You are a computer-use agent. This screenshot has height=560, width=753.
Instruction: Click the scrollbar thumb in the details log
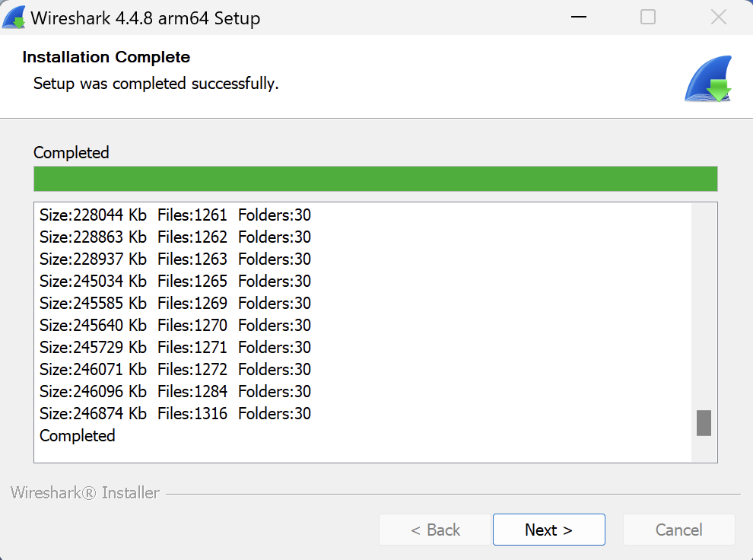[703, 422]
